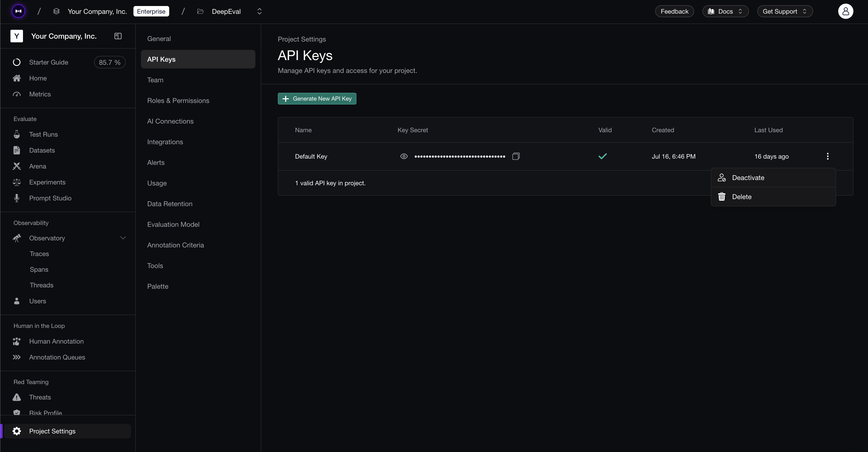Screen dimensions: 868x452
Task: Copy the Default Key secret to the clipboard
Action: [515, 157]
